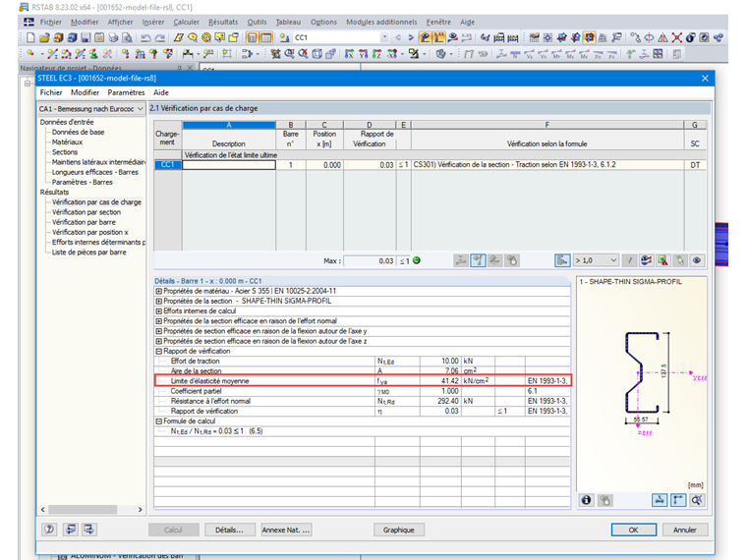Click the empty Description cell for CC1
The height and width of the screenshot is (560, 747).
click(229, 165)
